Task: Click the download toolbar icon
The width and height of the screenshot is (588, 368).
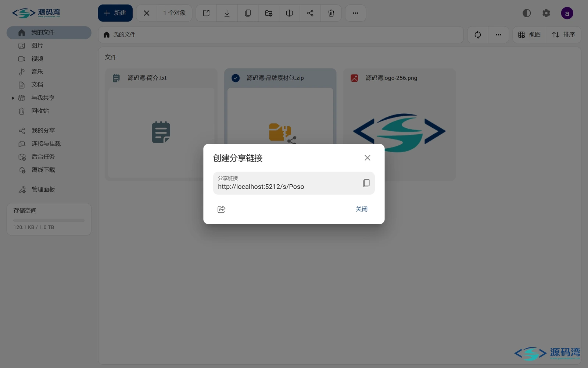Action: tap(227, 13)
